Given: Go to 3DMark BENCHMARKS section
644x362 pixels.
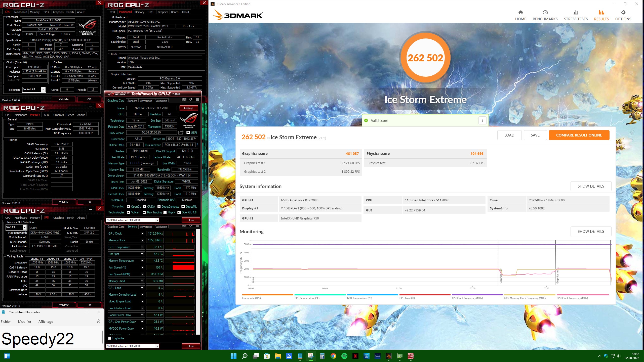Looking at the screenshot, I should (545, 15).
